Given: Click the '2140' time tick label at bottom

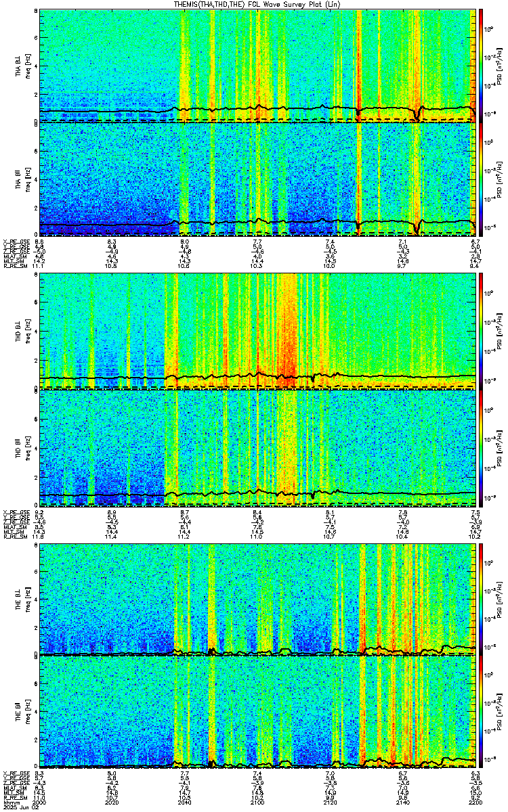Looking at the screenshot, I should (x=404, y=802).
